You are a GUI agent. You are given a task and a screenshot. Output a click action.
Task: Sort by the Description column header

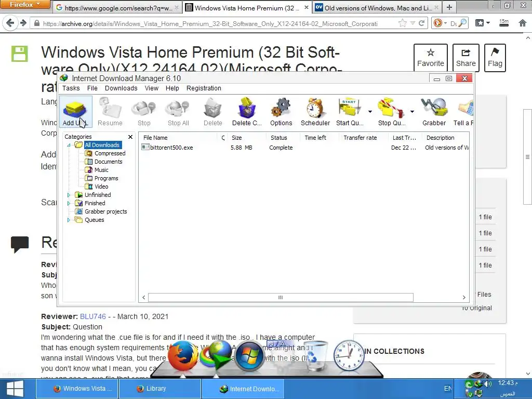coord(440,138)
